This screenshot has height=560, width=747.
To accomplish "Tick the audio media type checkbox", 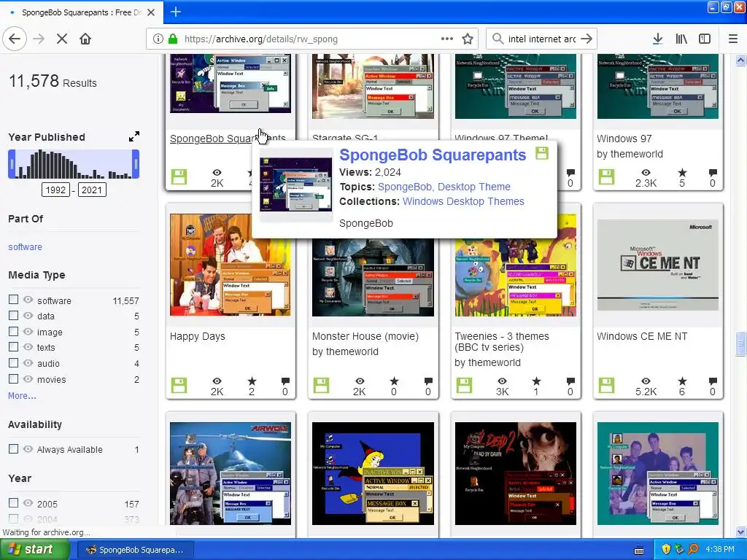I will pos(13,363).
